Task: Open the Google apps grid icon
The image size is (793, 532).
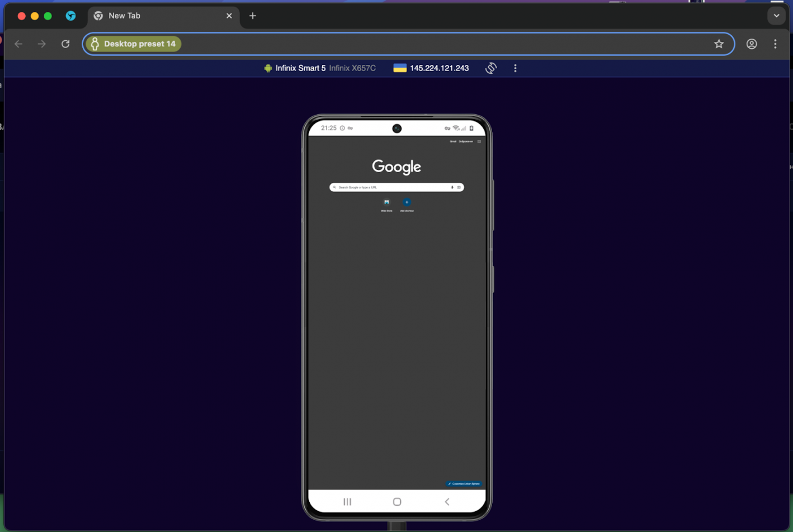Action: coord(479,142)
